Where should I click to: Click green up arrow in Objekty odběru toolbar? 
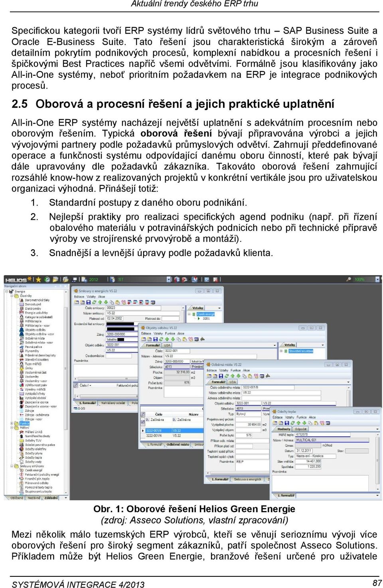pyautogui.click(x=168, y=339)
